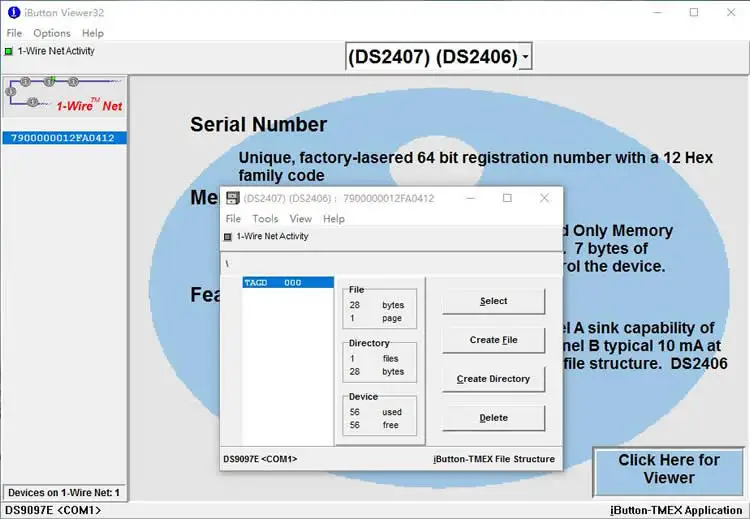Maximize the DS2407 file structure window

507,198
